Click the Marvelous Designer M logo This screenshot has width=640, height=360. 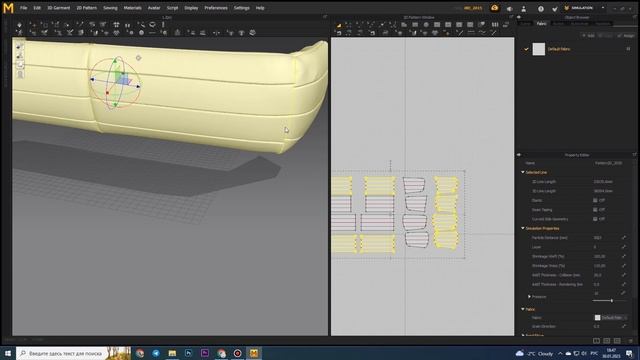pyautogui.click(x=8, y=8)
